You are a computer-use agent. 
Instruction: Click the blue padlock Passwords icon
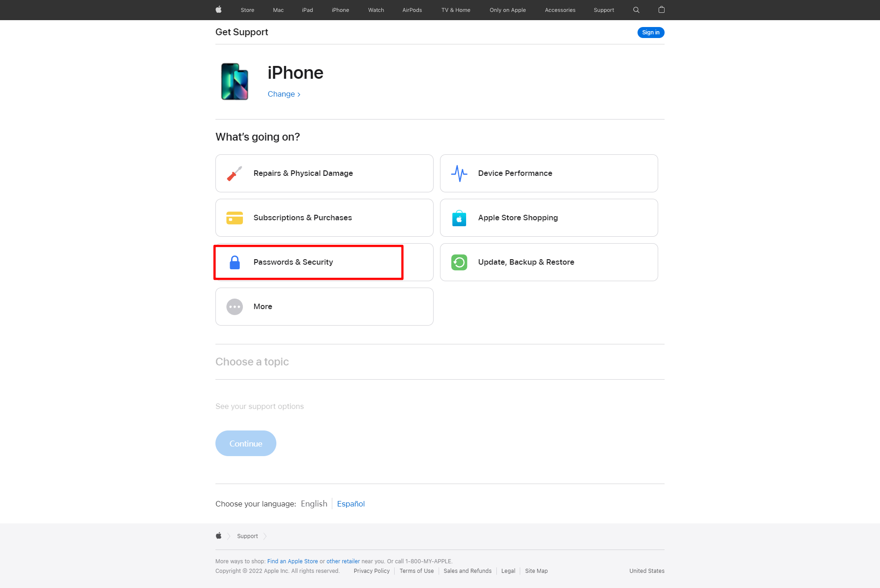pyautogui.click(x=235, y=262)
